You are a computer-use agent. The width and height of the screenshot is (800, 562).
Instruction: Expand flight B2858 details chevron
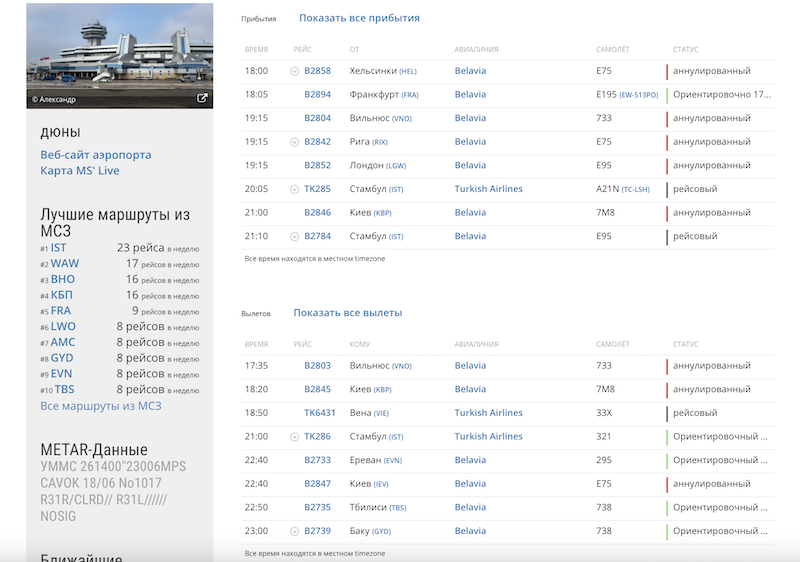294,71
